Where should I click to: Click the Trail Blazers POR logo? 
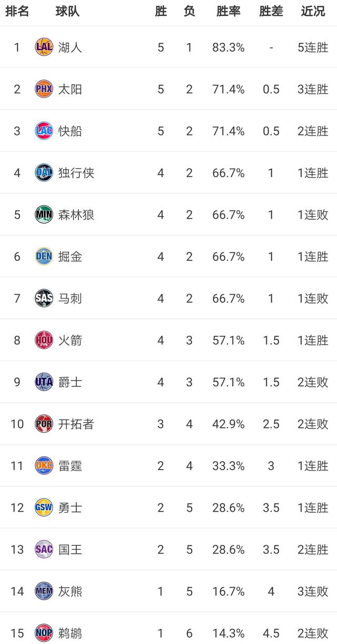pos(44,424)
